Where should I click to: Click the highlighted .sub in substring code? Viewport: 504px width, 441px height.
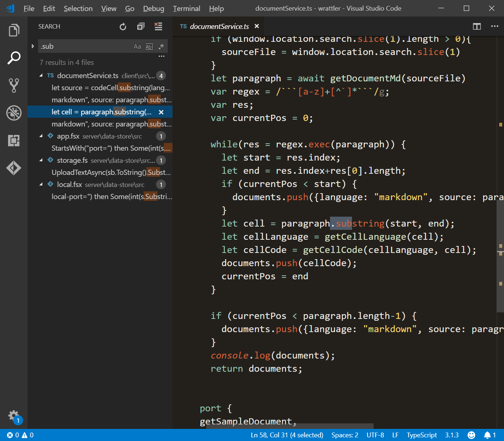[341, 224]
